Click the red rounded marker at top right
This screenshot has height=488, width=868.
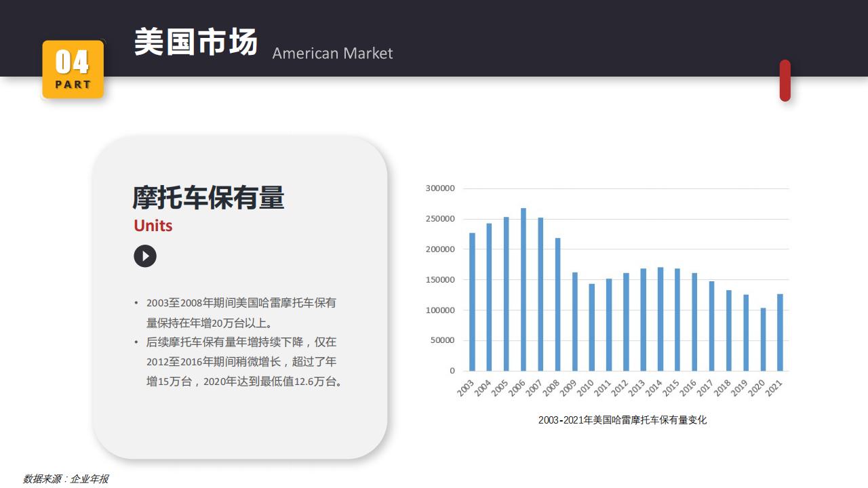tap(785, 81)
